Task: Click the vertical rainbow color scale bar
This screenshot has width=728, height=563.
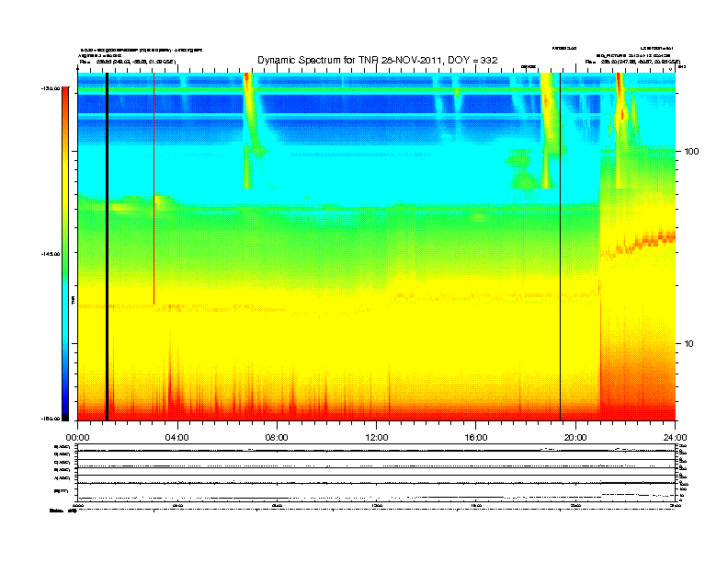Action: [65, 254]
